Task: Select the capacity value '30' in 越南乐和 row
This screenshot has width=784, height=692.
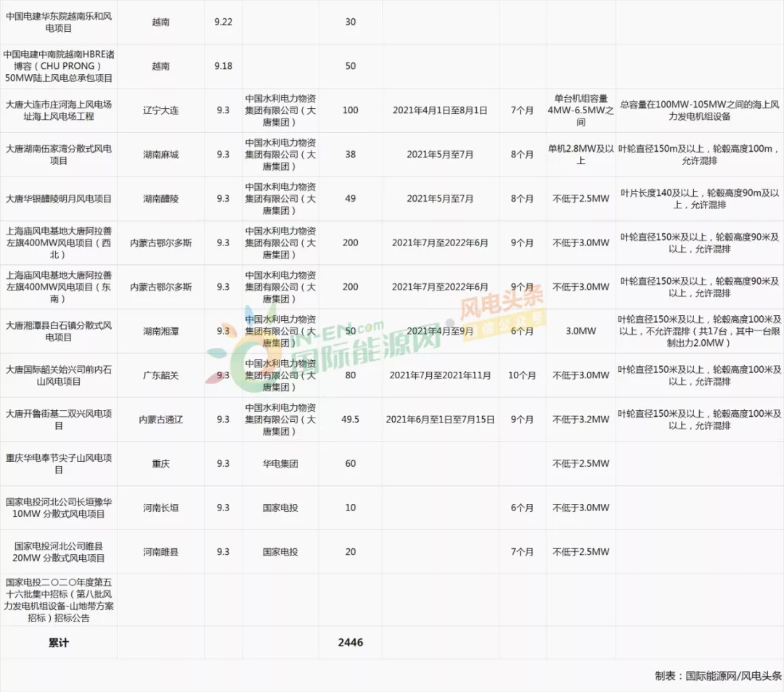Action: [351, 22]
